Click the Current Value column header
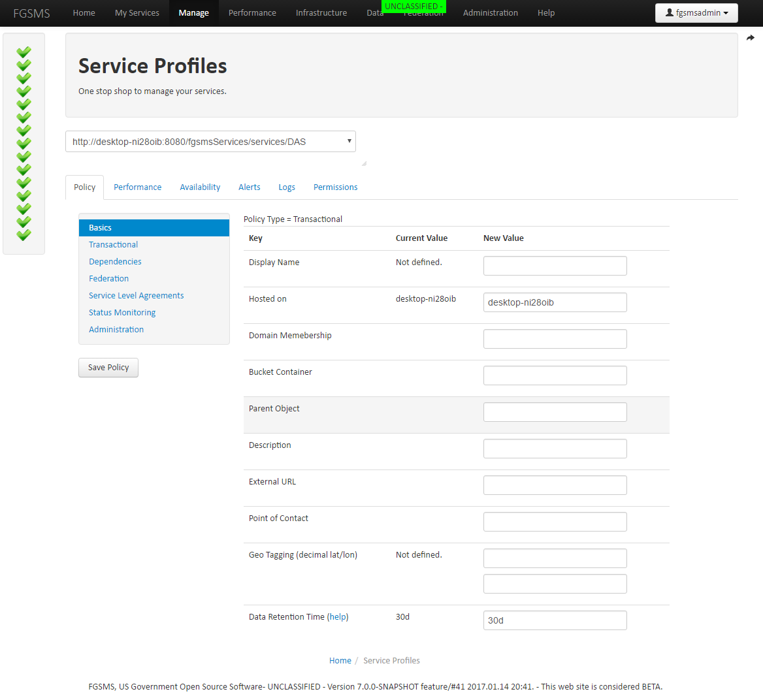Image resolution: width=763 pixels, height=700 pixels. (x=421, y=238)
